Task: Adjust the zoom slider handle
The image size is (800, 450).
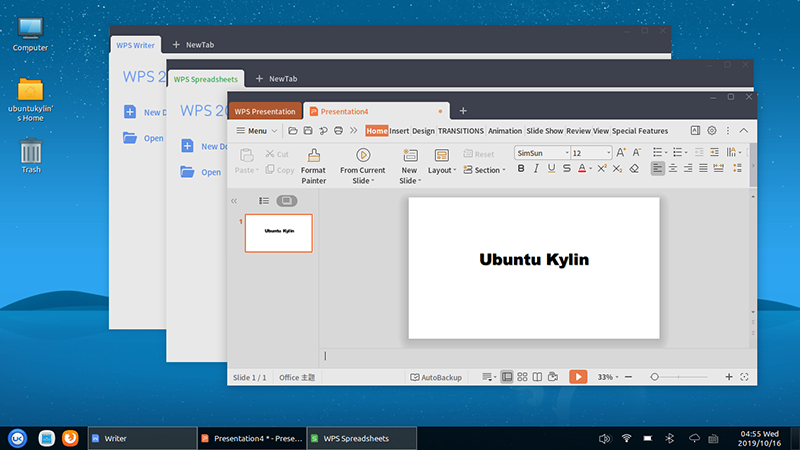Action: click(655, 377)
